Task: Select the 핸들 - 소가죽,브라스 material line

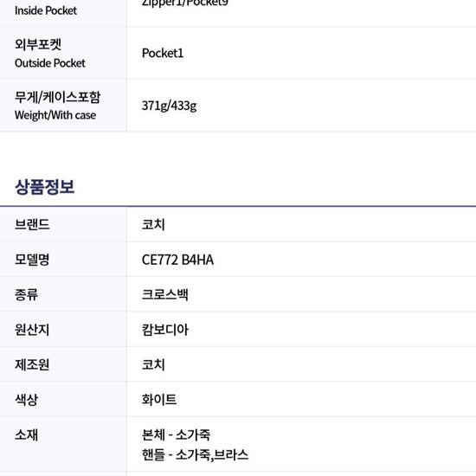Action: point(196,454)
